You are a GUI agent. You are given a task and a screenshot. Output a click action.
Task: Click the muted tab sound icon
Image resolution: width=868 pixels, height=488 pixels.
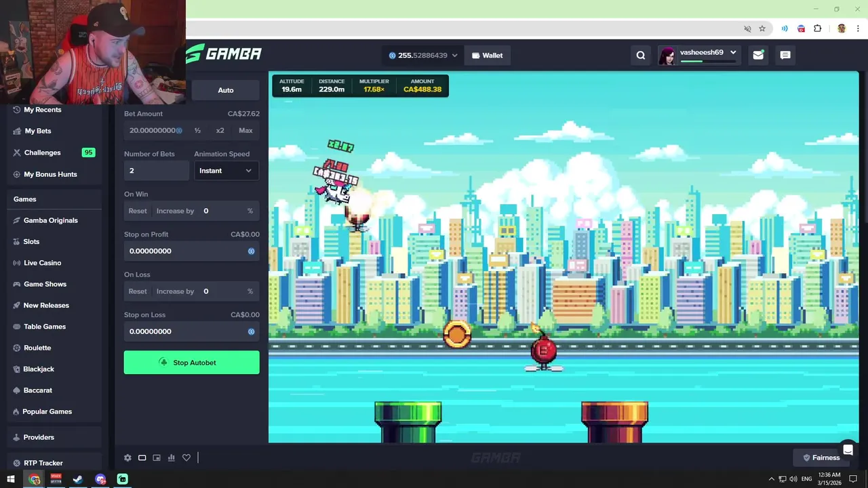(x=747, y=28)
